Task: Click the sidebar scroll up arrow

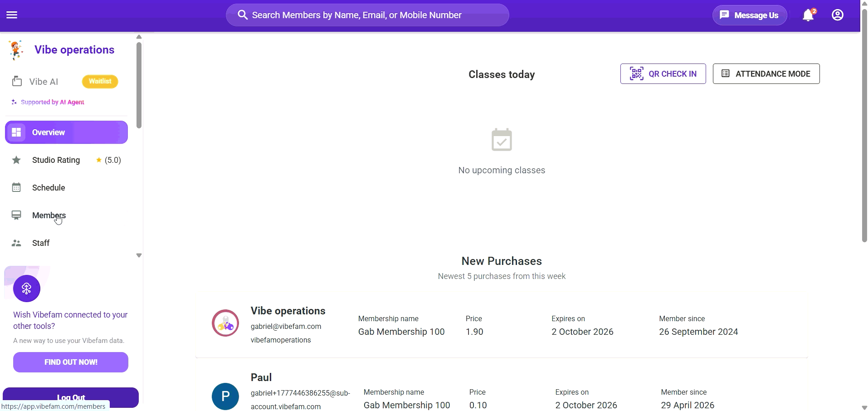Action: pyautogui.click(x=139, y=37)
